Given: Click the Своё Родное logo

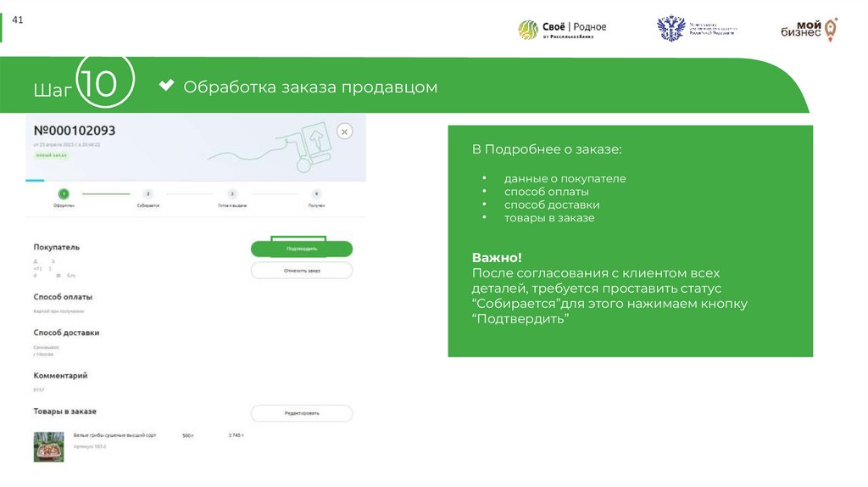Looking at the screenshot, I should tap(562, 30).
